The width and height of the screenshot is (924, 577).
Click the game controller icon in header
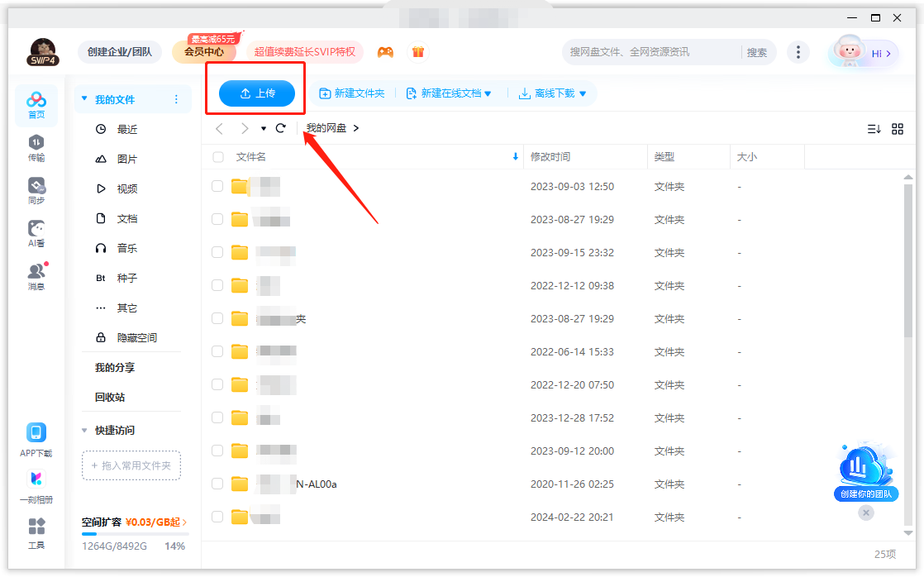(x=385, y=52)
